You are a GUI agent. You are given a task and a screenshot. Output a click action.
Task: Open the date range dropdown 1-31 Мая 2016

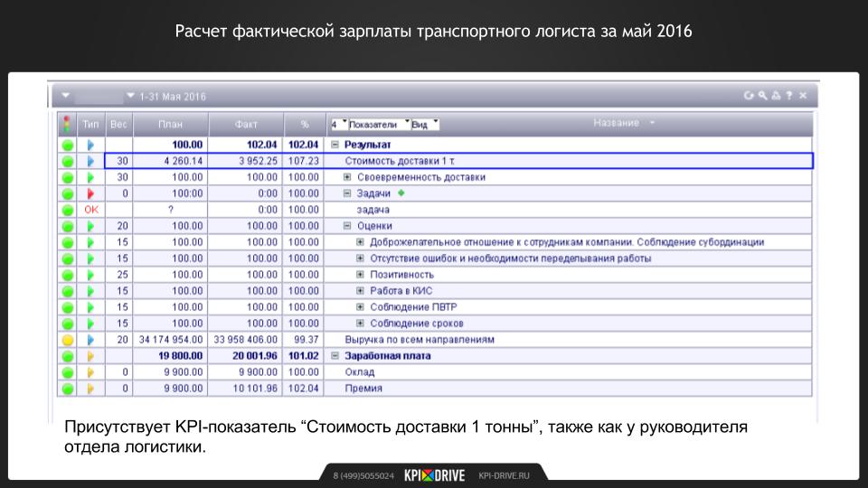tap(130, 96)
